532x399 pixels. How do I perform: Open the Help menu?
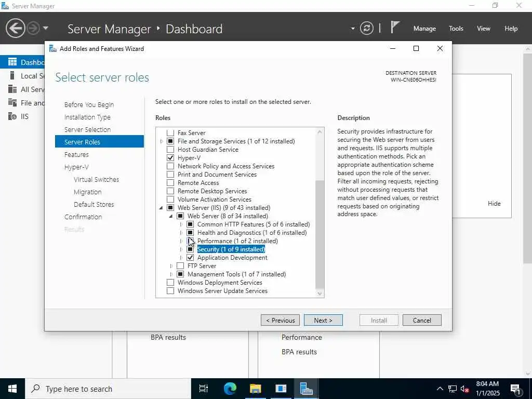pos(511,29)
